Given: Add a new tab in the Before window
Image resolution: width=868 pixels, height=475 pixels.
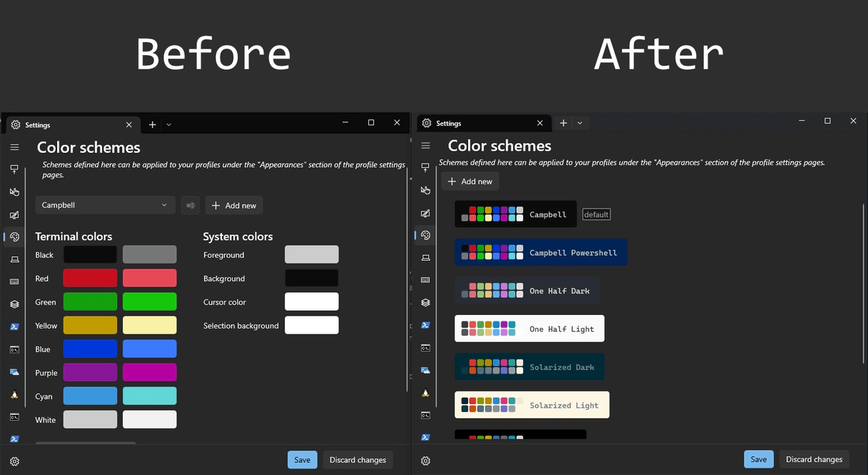Looking at the screenshot, I should click(152, 125).
